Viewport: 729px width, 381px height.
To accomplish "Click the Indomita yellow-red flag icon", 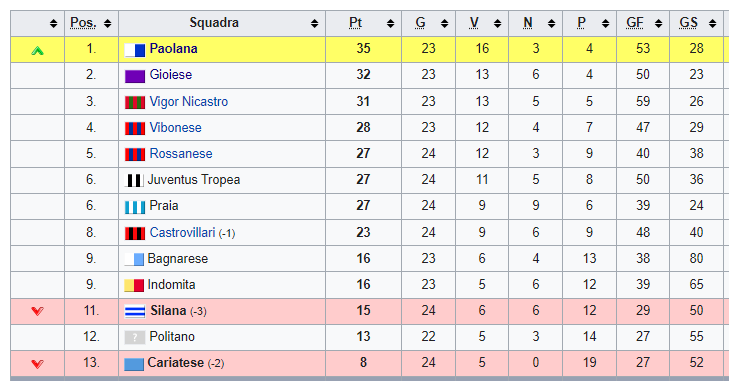I will click(x=134, y=285).
